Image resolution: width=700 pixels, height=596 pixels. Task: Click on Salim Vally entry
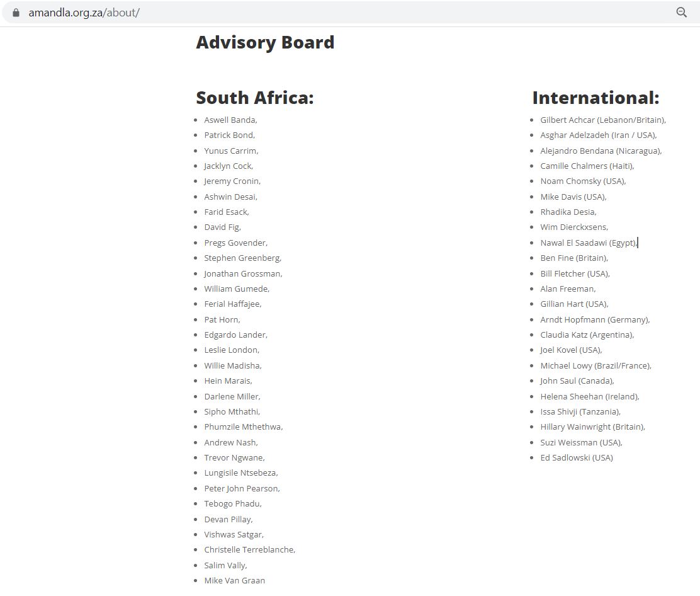225,565
